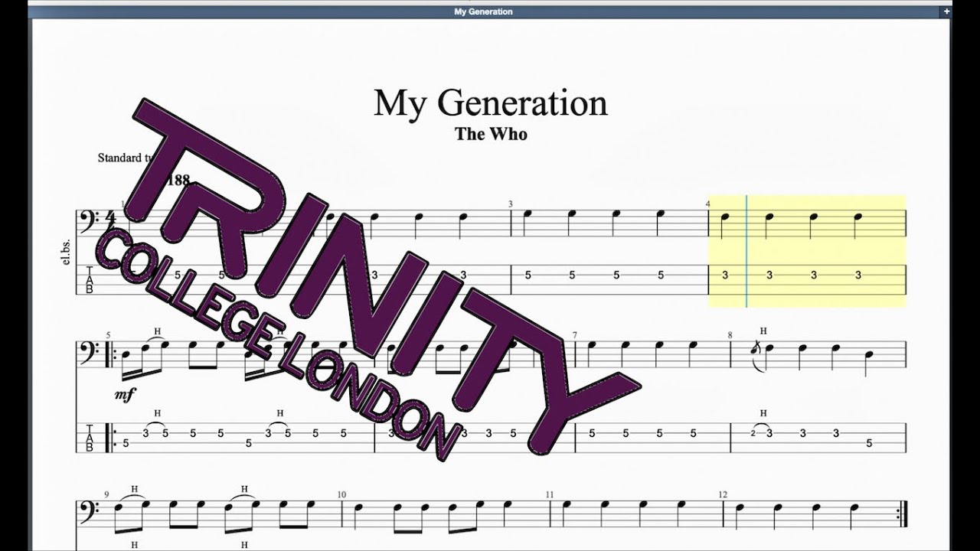Click measure number 4 above the highlighted bar
The width and height of the screenshot is (980, 551).
(x=708, y=204)
